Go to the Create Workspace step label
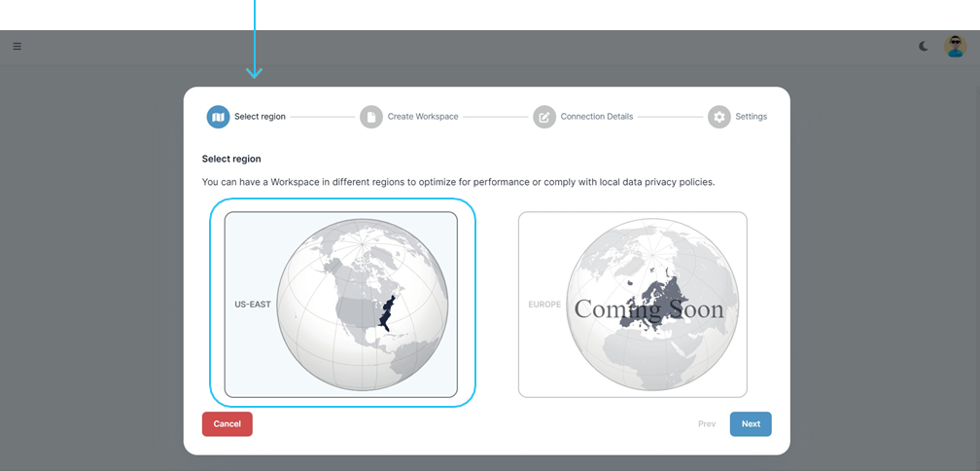980x471 pixels. coord(423,117)
